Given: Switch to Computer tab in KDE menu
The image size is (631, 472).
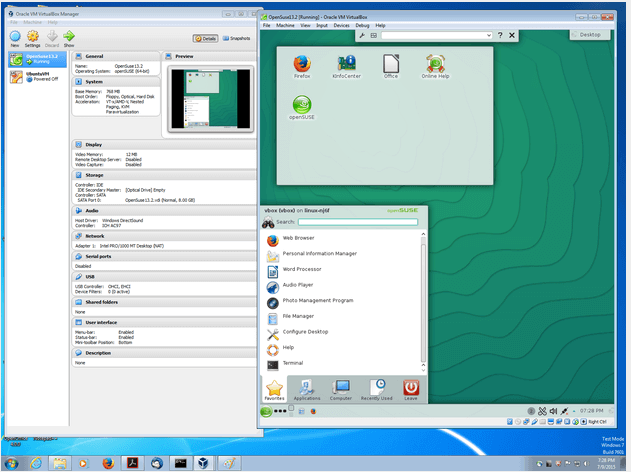Looking at the screenshot, I should pos(341,390).
